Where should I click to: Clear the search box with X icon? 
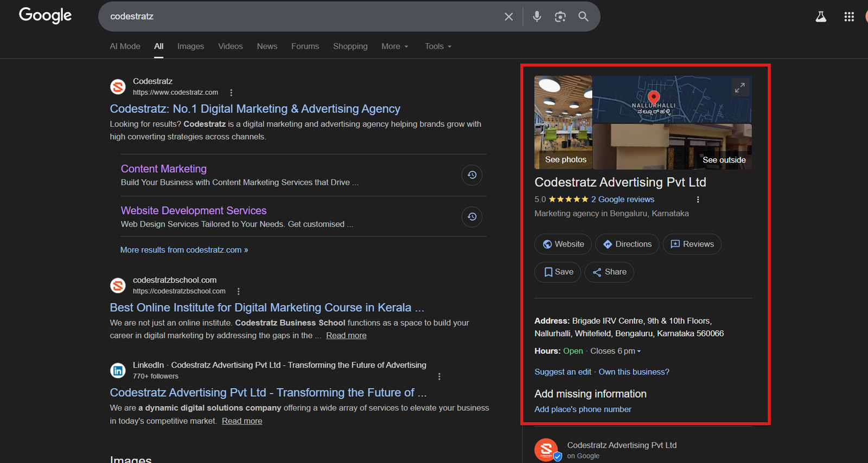[508, 17]
